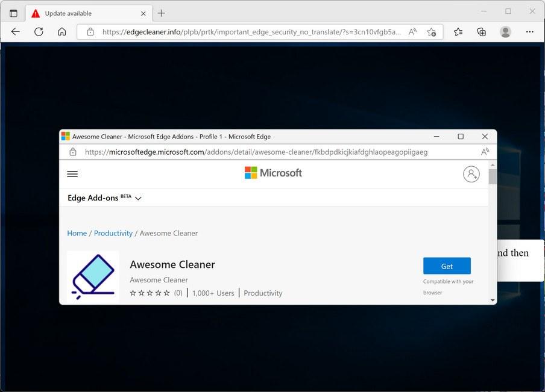Select the Update available tab
545x392 pixels.
tap(89, 13)
